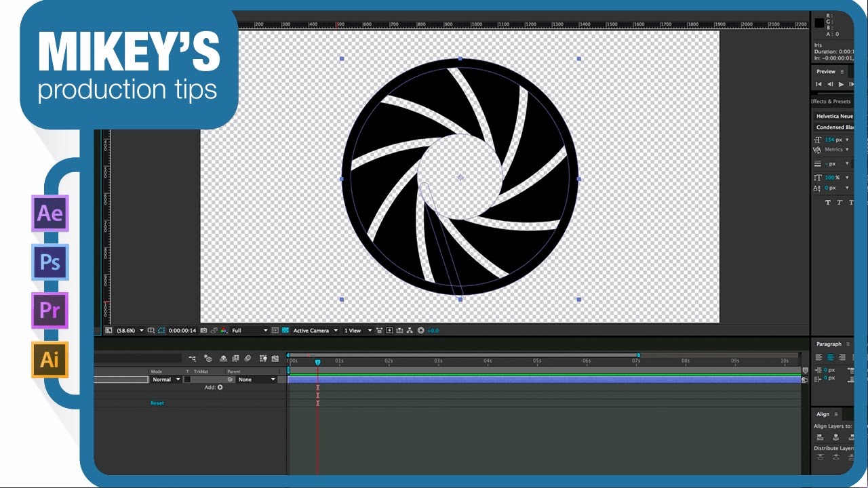Open the Full resolution dropdown
Screen dimensions: 868x488
pyautogui.click(x=250, y=330)
